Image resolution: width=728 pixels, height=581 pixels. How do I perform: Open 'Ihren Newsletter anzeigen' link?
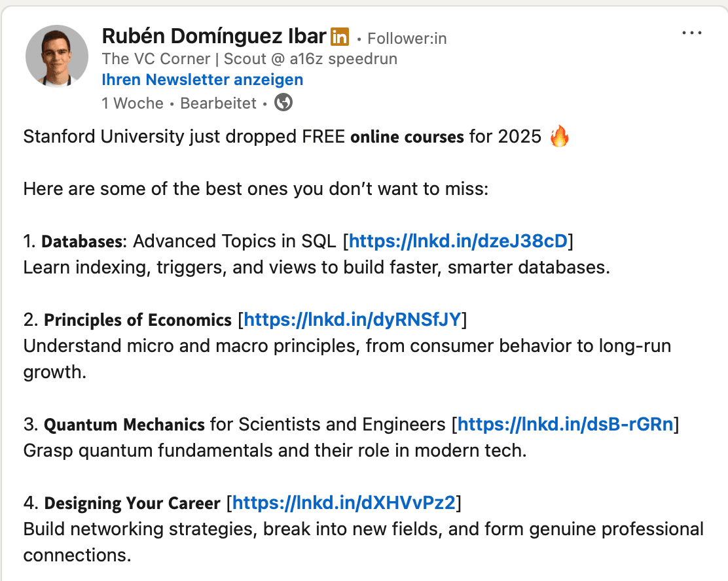[202, 79]
